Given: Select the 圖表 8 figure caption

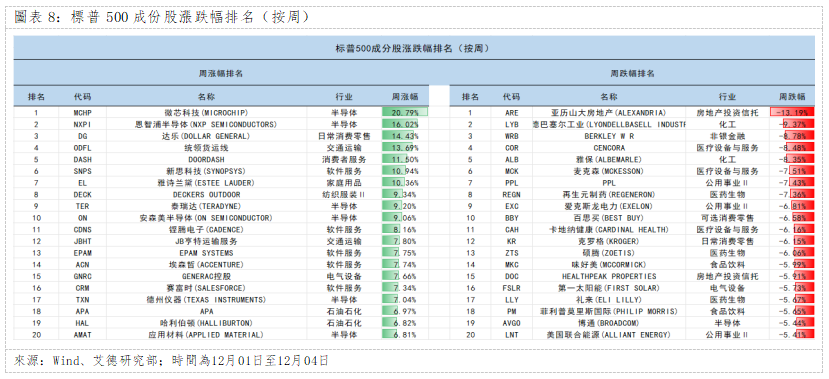Looking at the screenshot, I should tap(161, 16).
